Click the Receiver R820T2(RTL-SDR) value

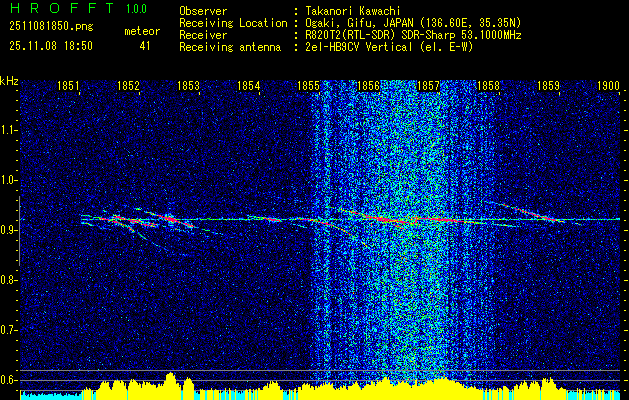413,35
